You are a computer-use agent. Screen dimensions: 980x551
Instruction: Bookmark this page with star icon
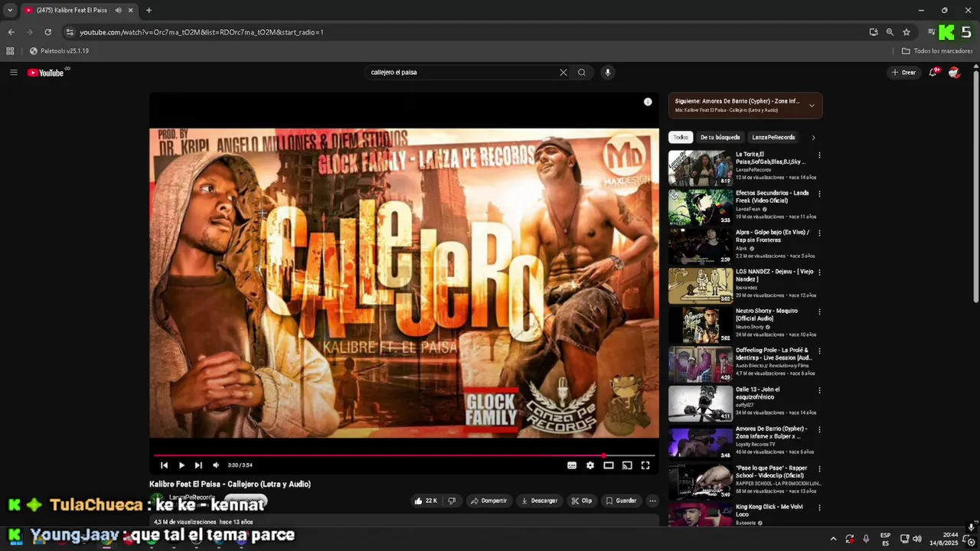(906, 32)
